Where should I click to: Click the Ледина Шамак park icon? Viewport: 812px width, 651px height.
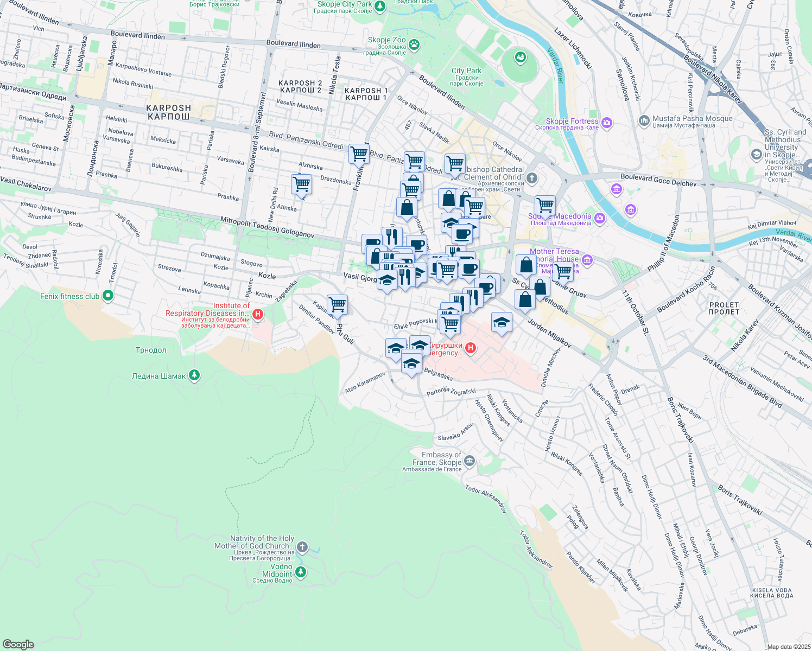pyautogui.click(x=194, y=375)
